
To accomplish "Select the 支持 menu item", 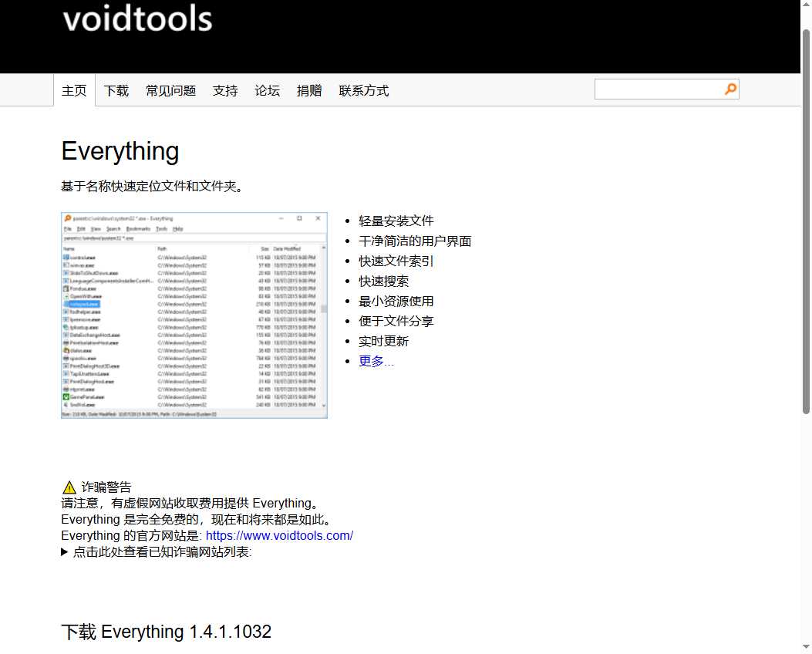I will 225,90.
